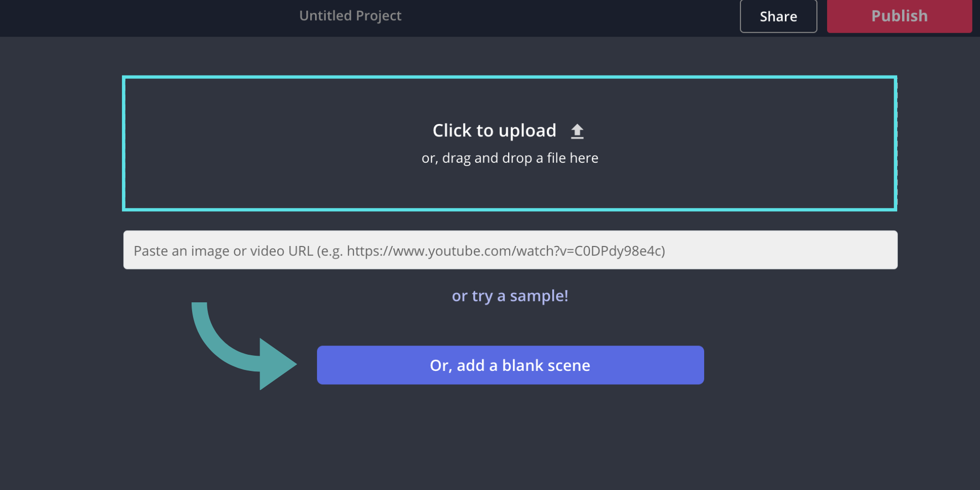The height and width of the screenshot is (490, 980).
Task: Click the YouTube example URL text box
Action: click(510, 250)
